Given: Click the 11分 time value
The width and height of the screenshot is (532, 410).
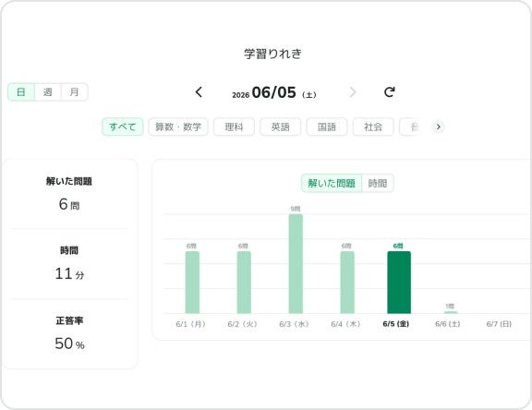Looking at the screenshot, I should pos(69,273).
